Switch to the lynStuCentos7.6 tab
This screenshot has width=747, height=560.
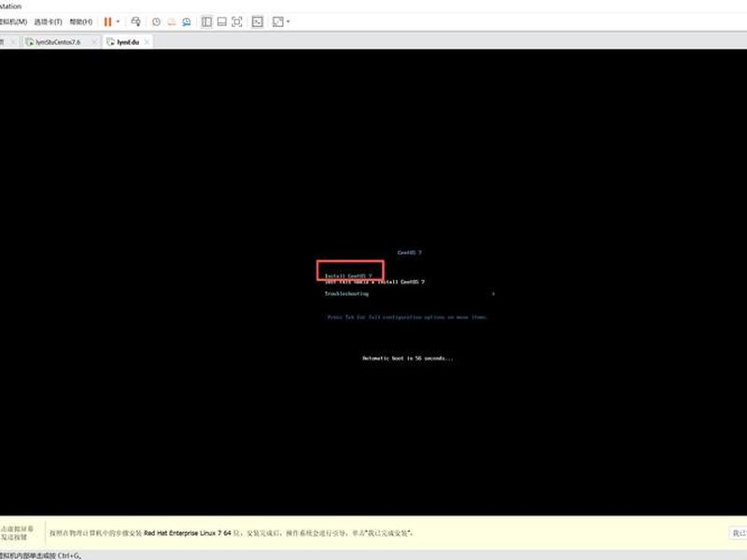pyautogui.click(x=58, y=42)
